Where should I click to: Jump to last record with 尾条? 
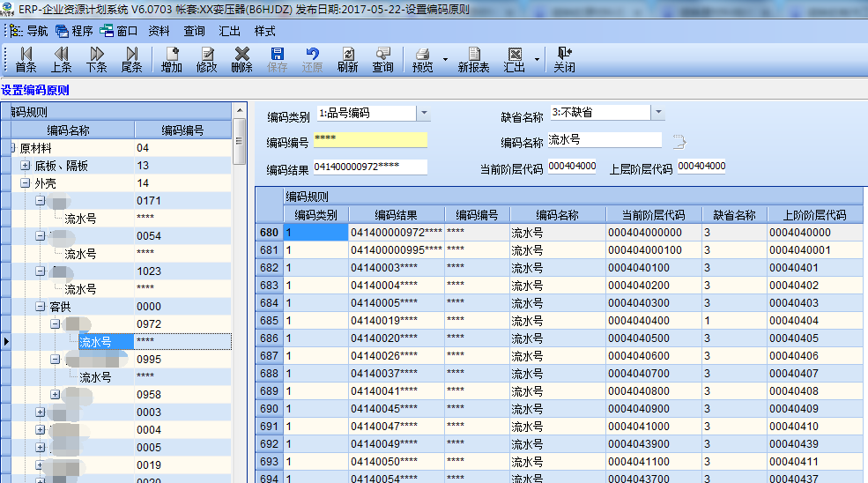coord(132,60)
